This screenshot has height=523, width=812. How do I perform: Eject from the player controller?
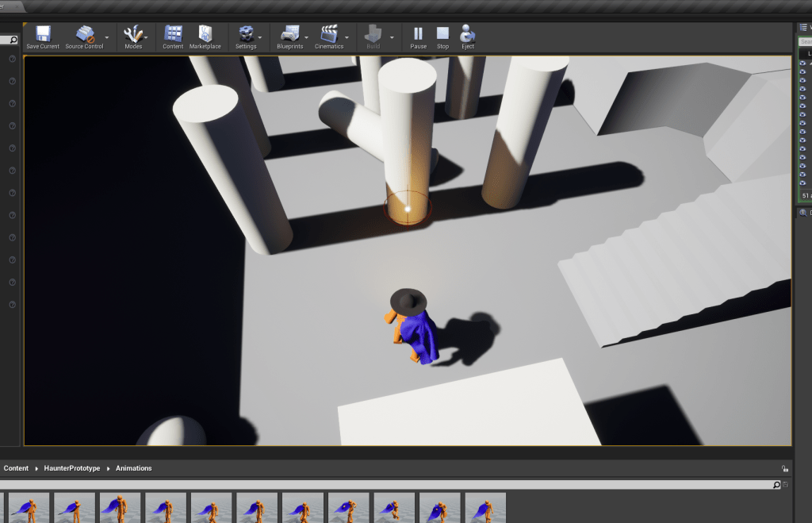point(468,37)
